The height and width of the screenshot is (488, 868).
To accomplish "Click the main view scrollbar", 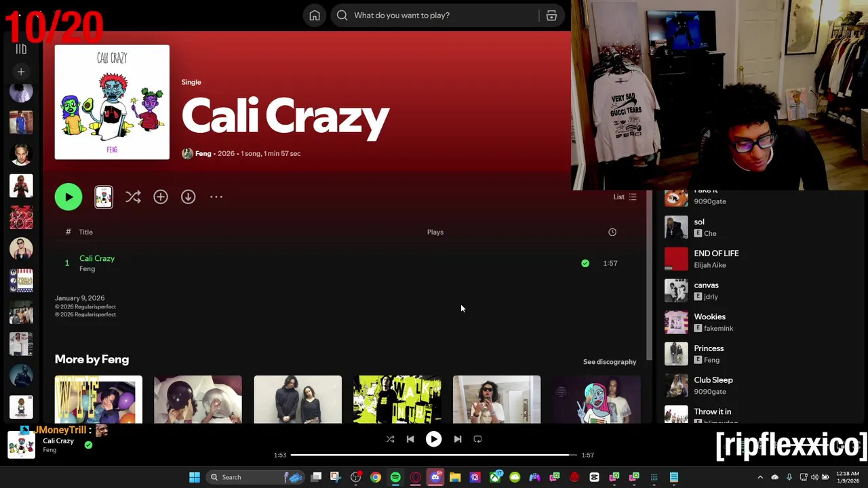I will point(649,274).
